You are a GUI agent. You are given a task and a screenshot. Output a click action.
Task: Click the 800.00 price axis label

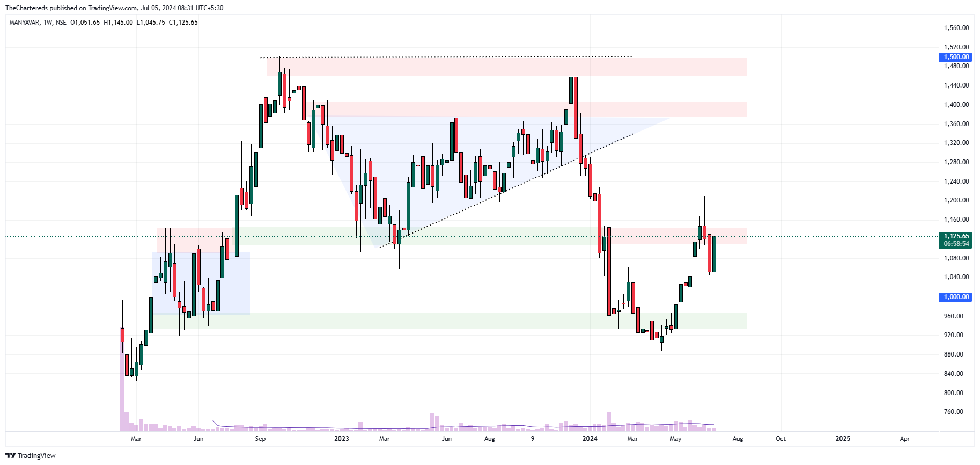(954, 393)
